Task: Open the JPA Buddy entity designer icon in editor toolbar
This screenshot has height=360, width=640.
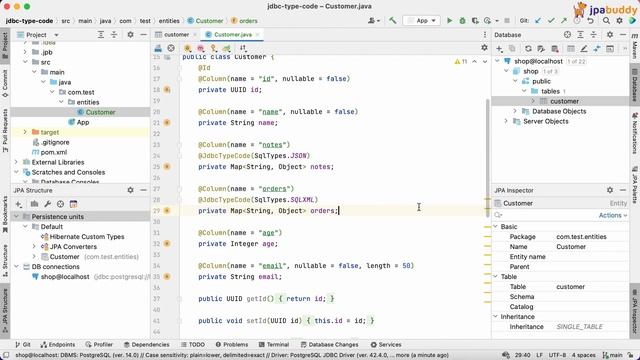Action: point(158,48)
